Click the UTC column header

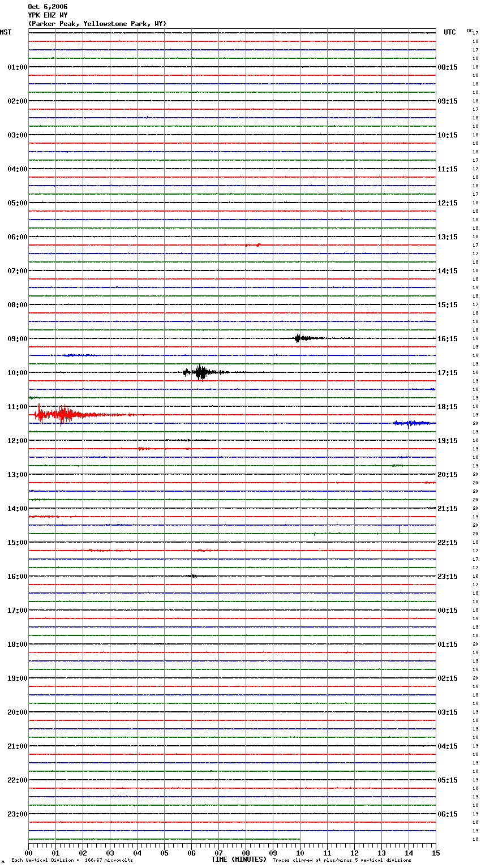coord(449,32)
